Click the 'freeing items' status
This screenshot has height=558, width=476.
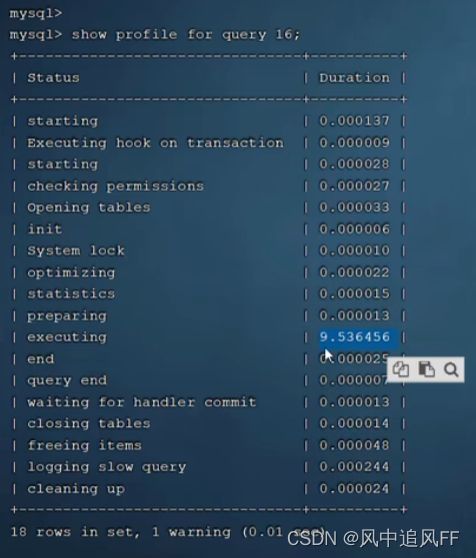point(85,446)
